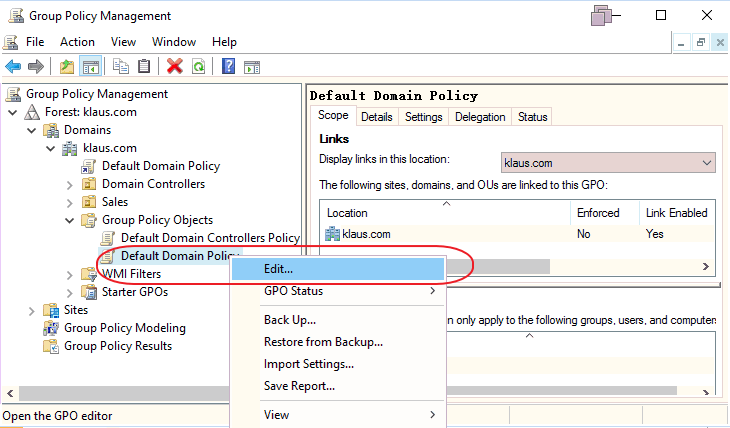Toggle the Show/Hide Action Pane icon

[252, 67]
